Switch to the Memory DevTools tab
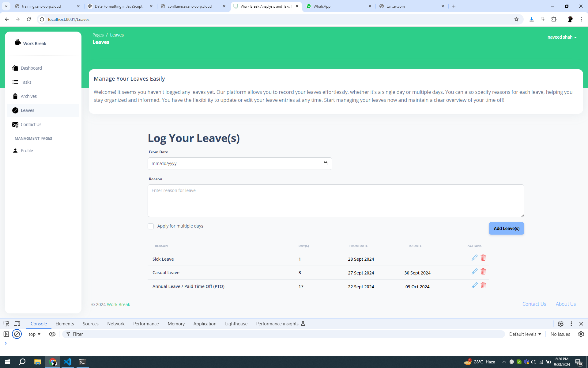Screen dimensions: 588x368 pyautogui.click(x=176, y=324)
